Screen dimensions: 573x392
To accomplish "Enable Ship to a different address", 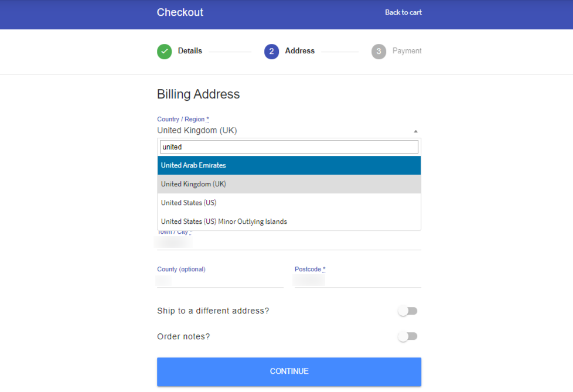I will point(407,311).
